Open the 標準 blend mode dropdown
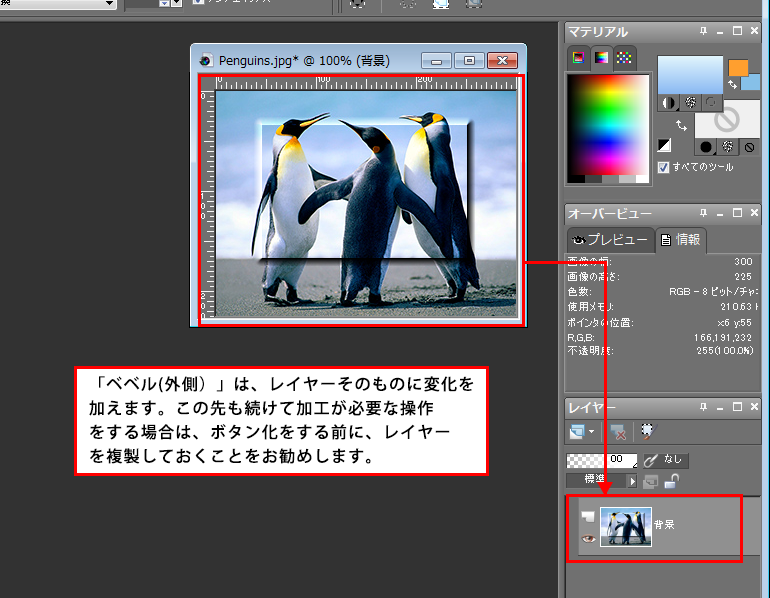The image size is (770, 598). 602,481
